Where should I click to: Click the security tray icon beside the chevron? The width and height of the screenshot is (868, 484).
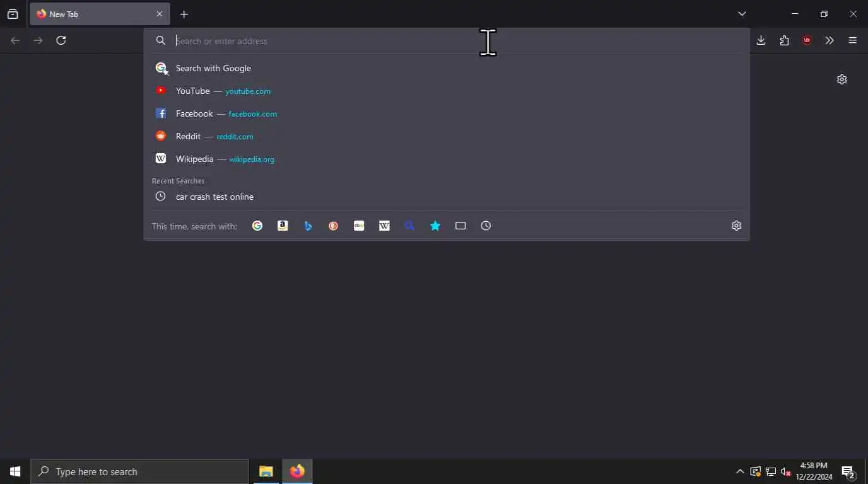tap(755, 471)
